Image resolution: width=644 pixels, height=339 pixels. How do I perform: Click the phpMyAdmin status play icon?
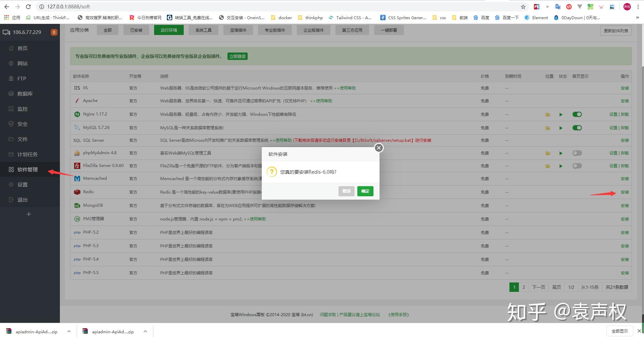point(561,153)
